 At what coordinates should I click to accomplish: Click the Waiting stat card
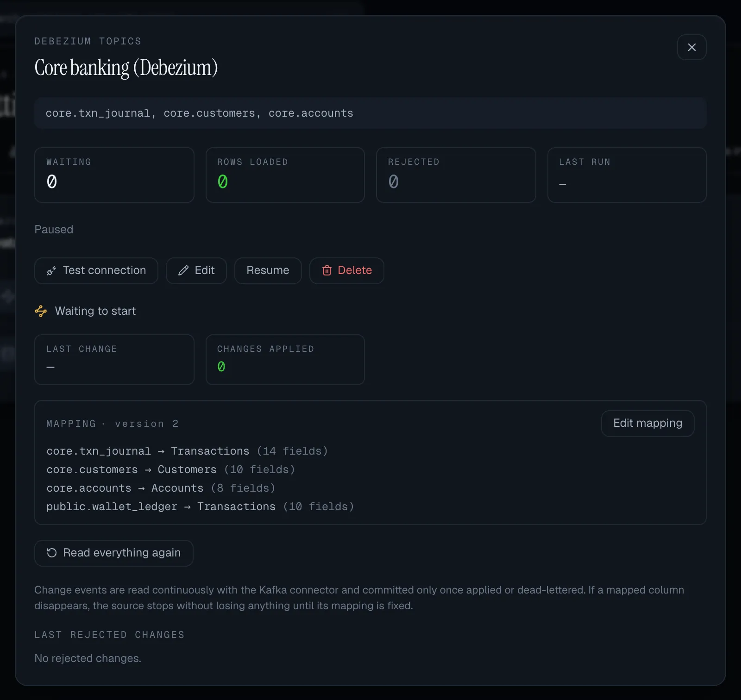click(114, 175)
